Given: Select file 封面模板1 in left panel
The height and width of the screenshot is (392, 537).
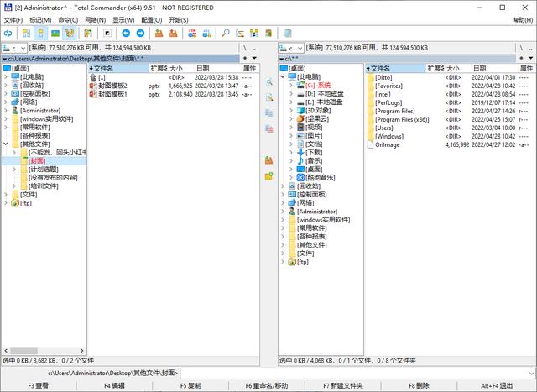Looking at the screenshot, I should point(174,94).
